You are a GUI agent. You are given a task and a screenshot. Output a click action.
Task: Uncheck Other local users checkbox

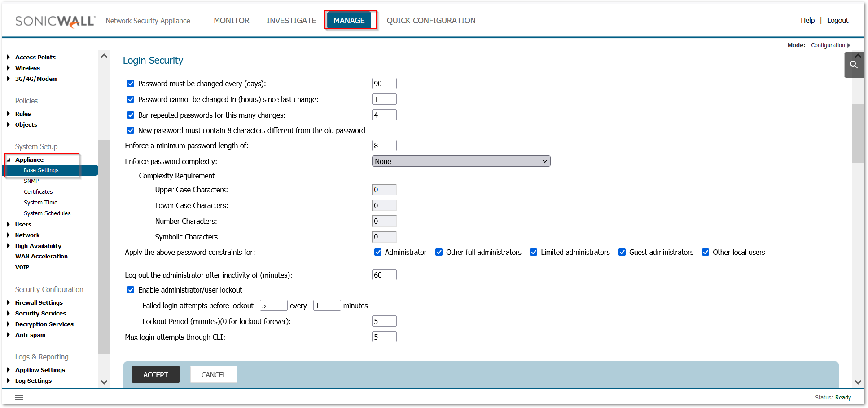coord(706,252)
